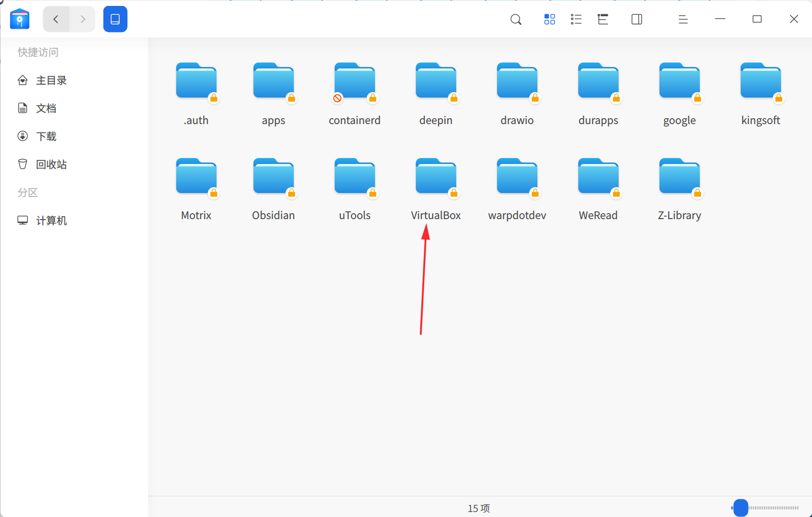Click the containerd folder name label
Image resolution: width=812 pixels, height=517 pixels.
(355, 121)
